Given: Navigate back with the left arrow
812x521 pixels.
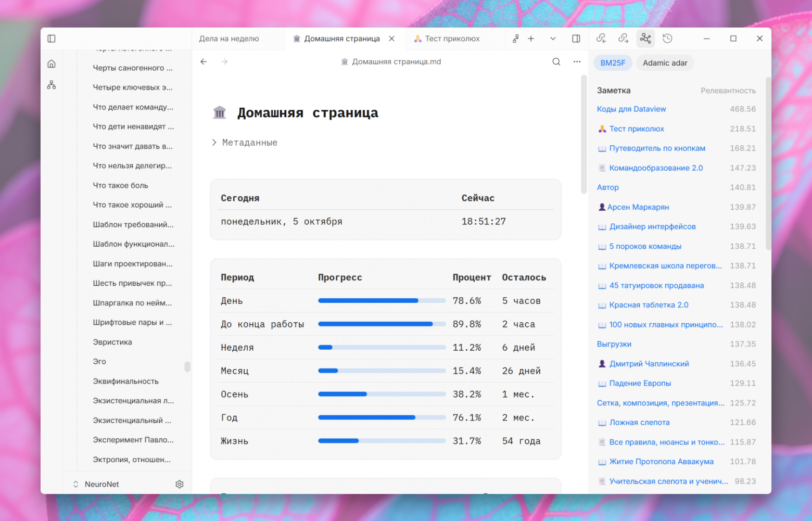Looking at the screenshot, I should (x=204, y=61).
